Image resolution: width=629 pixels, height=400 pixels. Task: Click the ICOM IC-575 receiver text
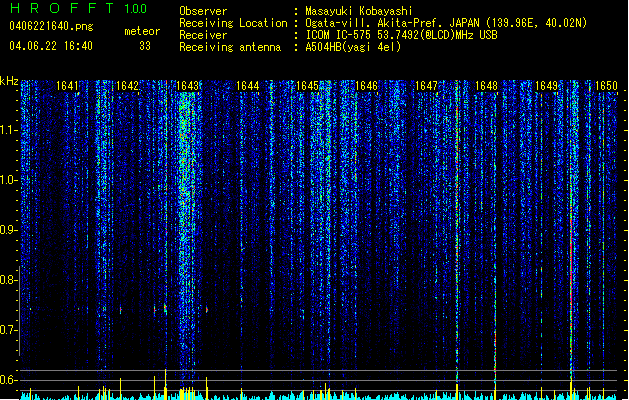(x=401, y=35)
